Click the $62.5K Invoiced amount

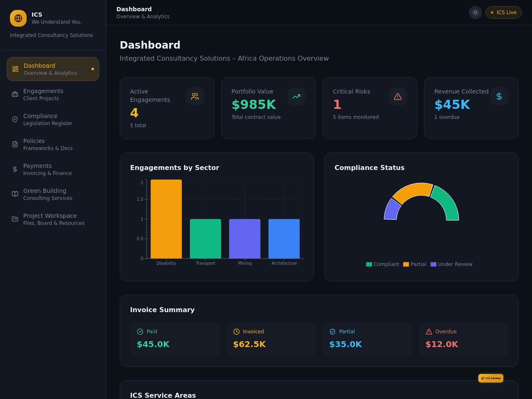pos(249,344)
